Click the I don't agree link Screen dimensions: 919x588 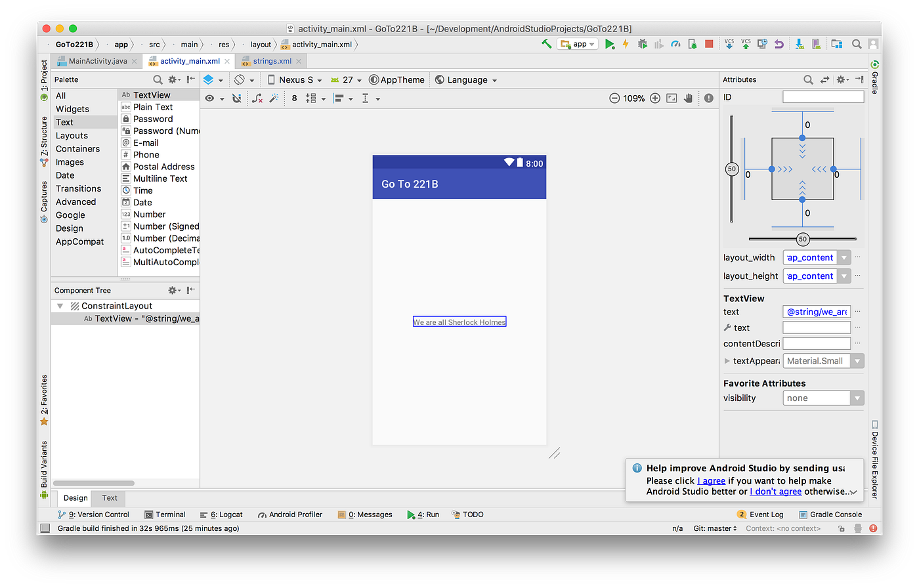coord(775,491)
